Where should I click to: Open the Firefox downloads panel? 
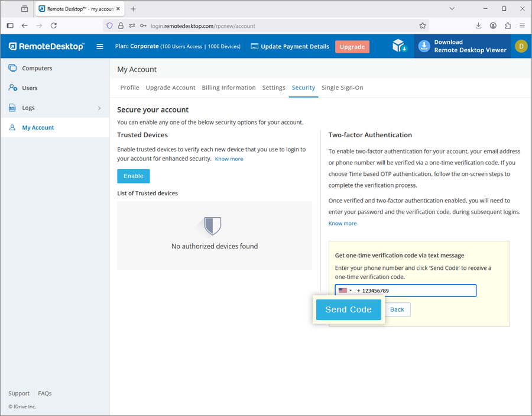[x=478, y=25]
